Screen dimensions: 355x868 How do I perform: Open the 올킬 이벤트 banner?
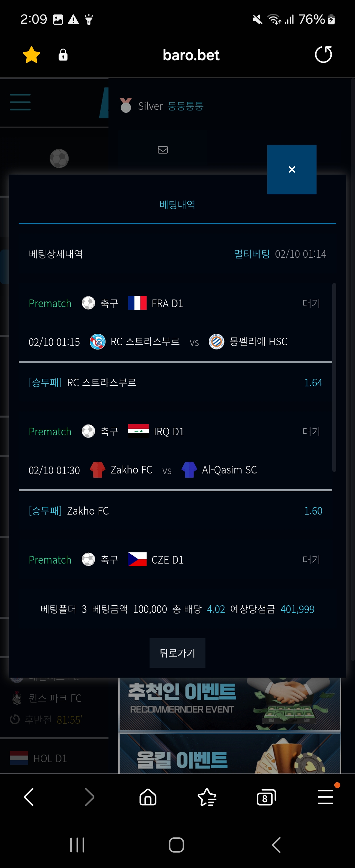[230, 754]
